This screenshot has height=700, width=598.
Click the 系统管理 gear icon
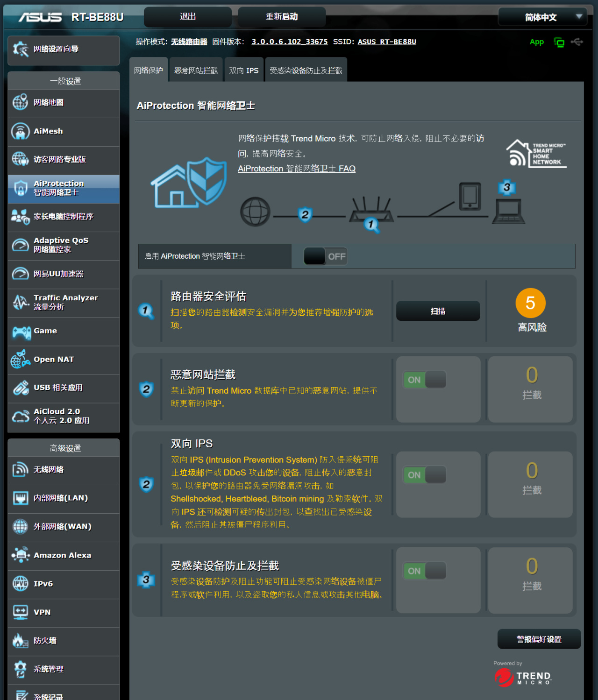coord(20,669)
